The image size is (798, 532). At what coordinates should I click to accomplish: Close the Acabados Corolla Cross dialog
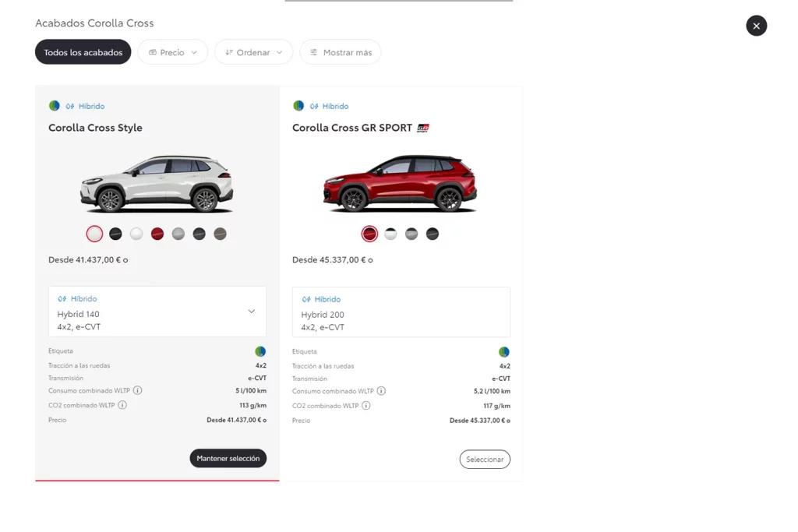point(756,26)
